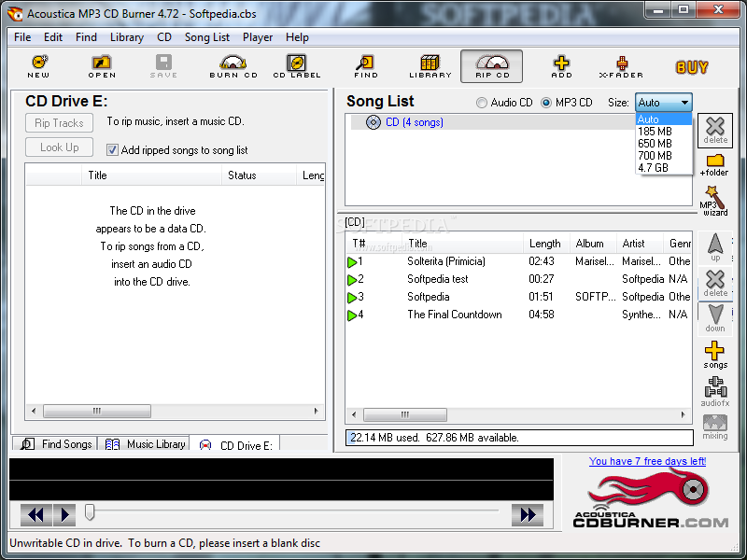Click the disc icon beside CD (4 songs)
The image size is (747, 560).
373,122
